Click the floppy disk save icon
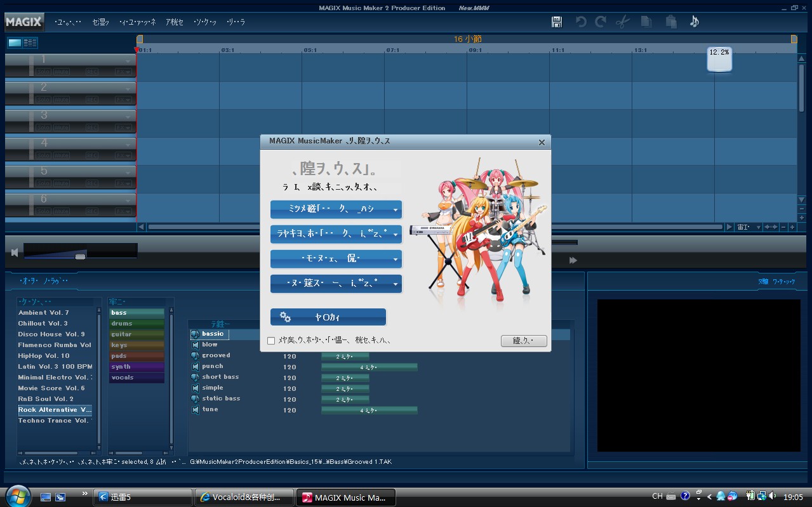The width and height of the screenshot is (812, 507). 557,22
